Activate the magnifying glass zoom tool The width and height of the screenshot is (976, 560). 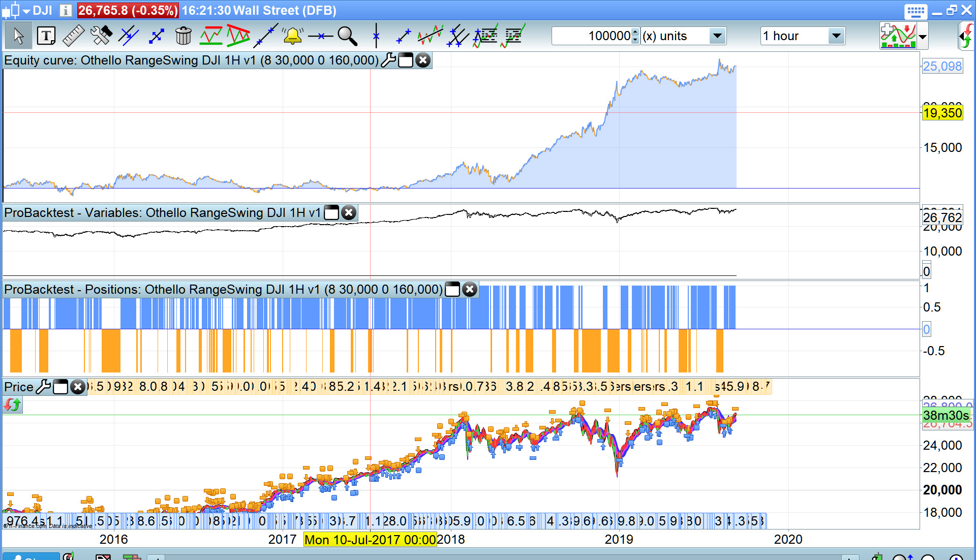tap(347, 36)
